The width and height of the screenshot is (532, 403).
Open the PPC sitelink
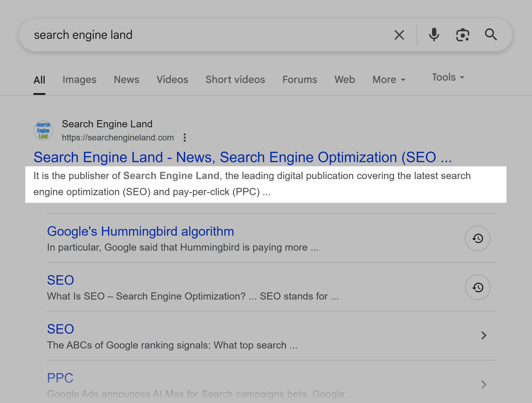[60, 378]
